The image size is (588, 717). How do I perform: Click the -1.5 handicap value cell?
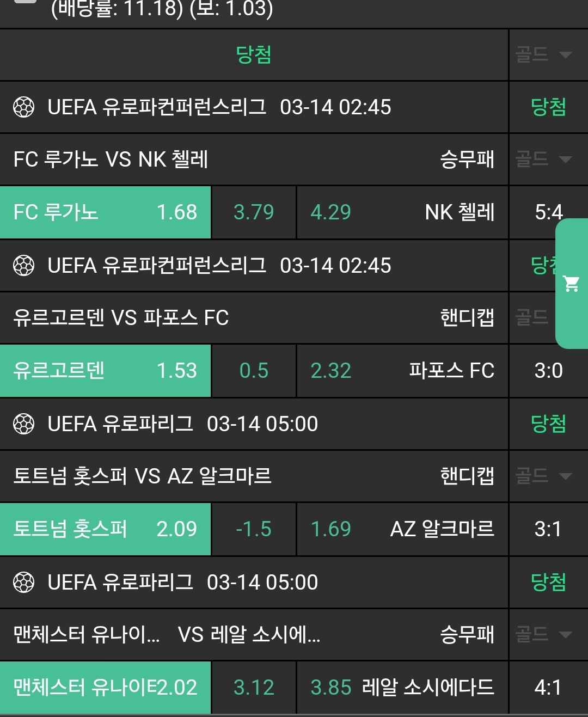coord(254,529)
